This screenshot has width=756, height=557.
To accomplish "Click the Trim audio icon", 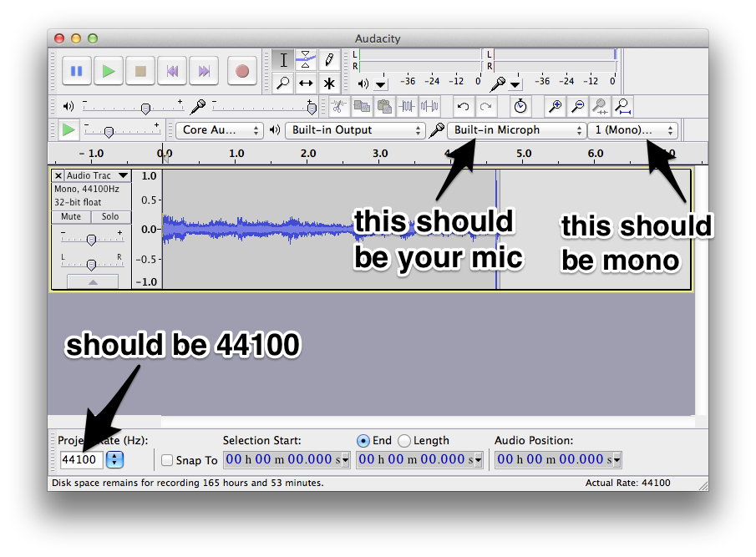I will coord(407,106).
